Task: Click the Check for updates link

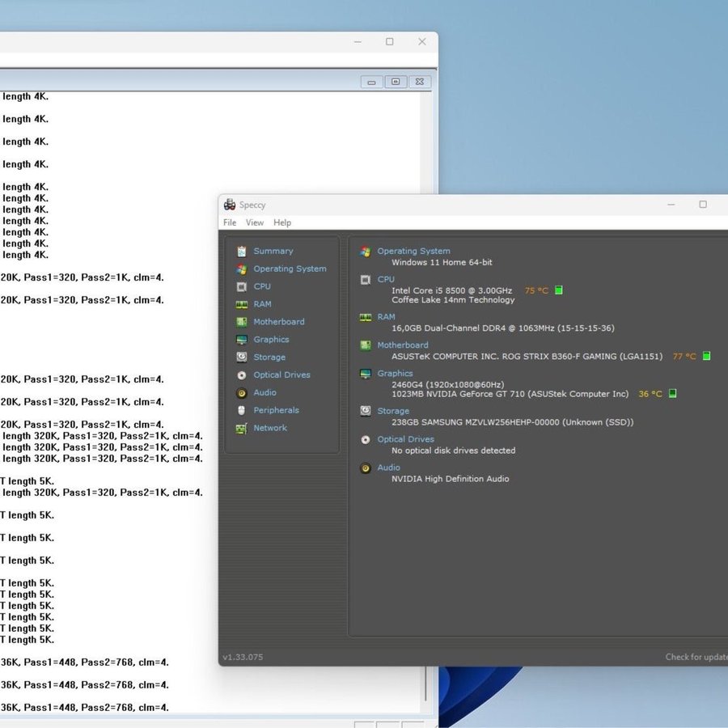Action: tap(696, 658)
